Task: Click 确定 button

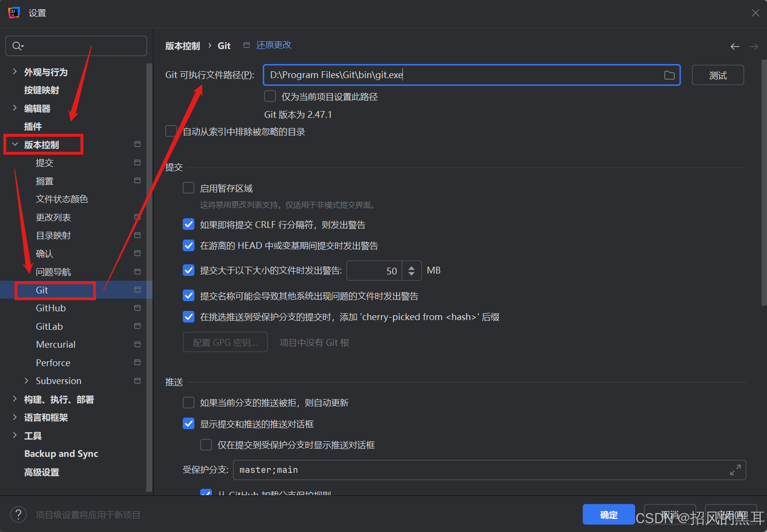Action: (608, 515)
